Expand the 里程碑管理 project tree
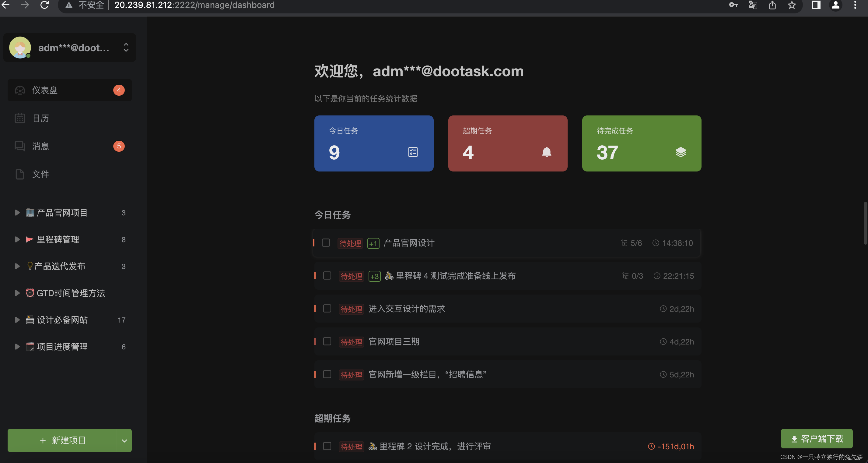 pyautogui.click(x=17, y=239)
